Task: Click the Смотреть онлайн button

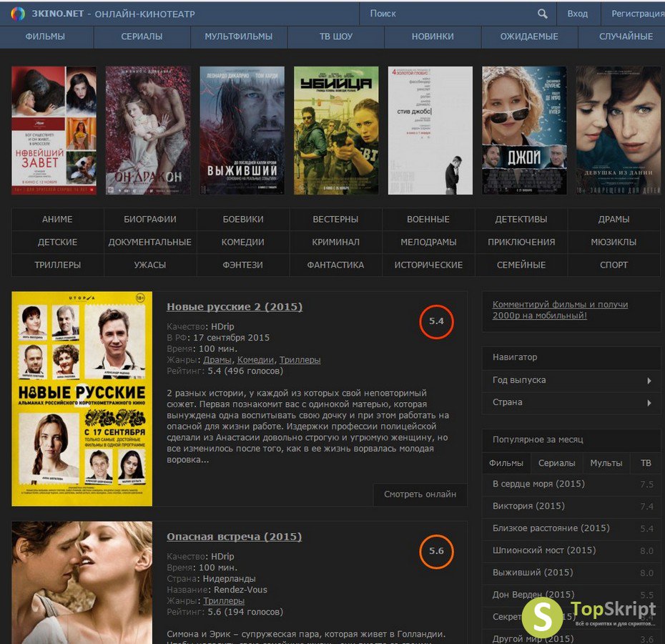Action: point(420,494)
